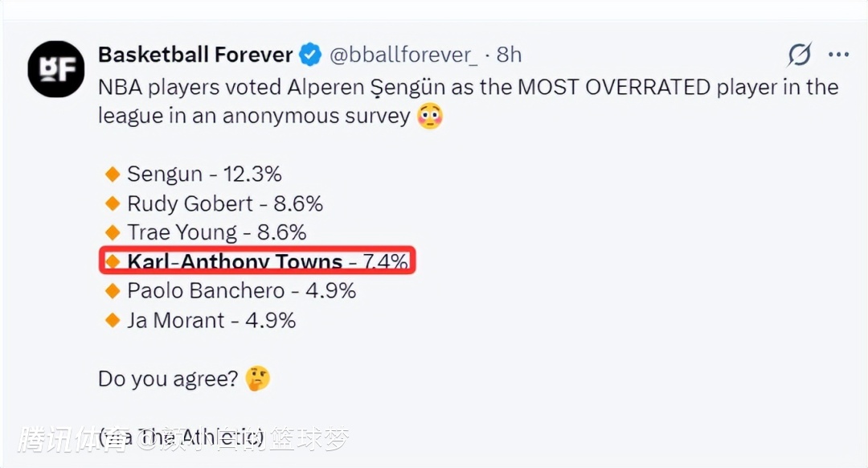868x468 pixels.
Task: Open the @bballforever_ handle link
Action: pyautogui.click(x=403, y=55)
